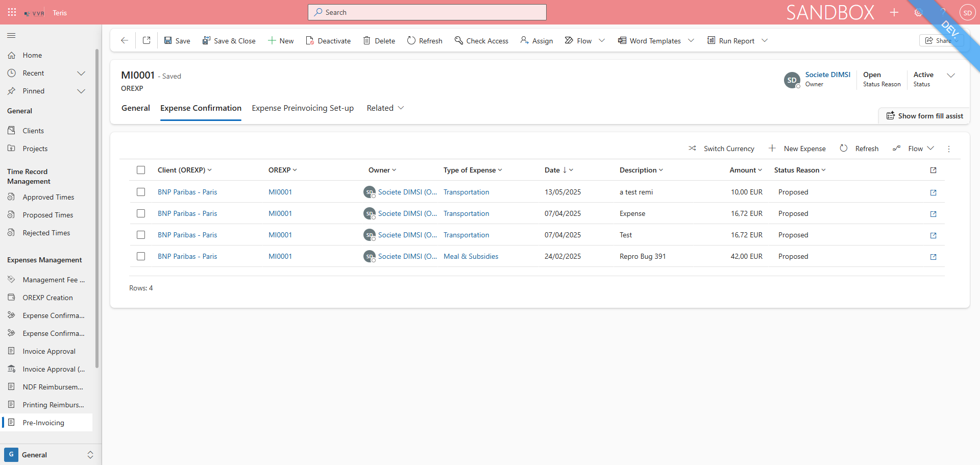Click Switch Currency in subgrid
This screenshot has width=980, height=465.
(x=721, y=149)
